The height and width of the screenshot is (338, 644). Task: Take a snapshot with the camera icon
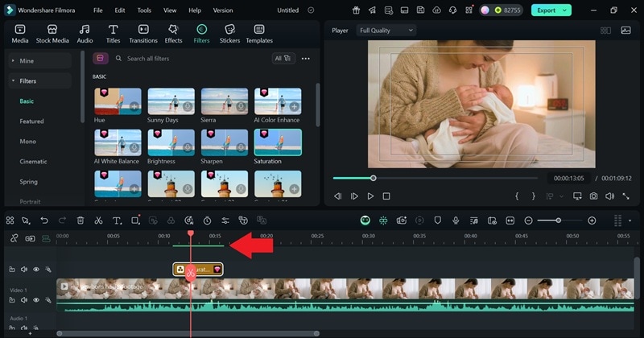(x=593, y=196)
